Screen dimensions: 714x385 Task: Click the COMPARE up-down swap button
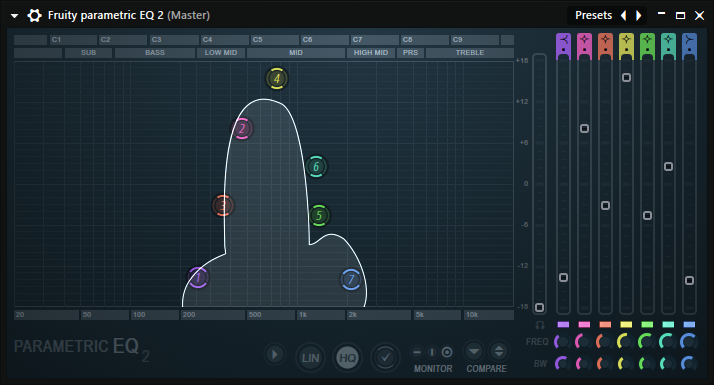[x=499, y=352]
